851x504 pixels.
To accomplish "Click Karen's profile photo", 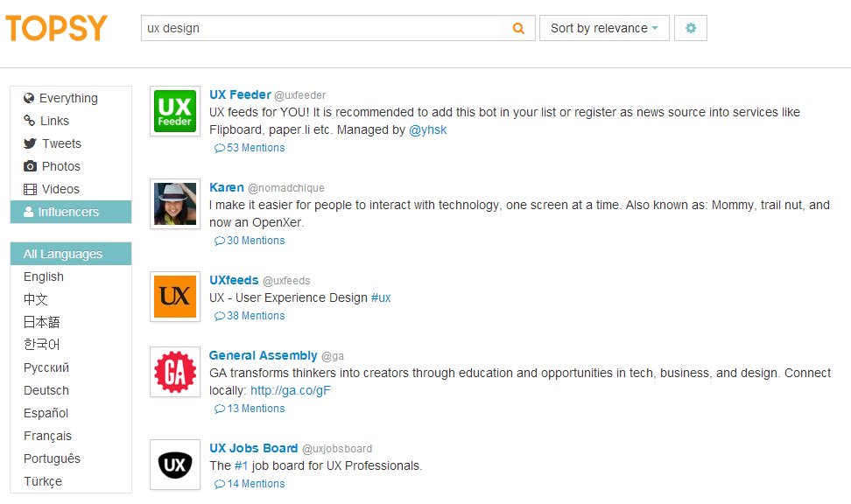I will (175, 205).
